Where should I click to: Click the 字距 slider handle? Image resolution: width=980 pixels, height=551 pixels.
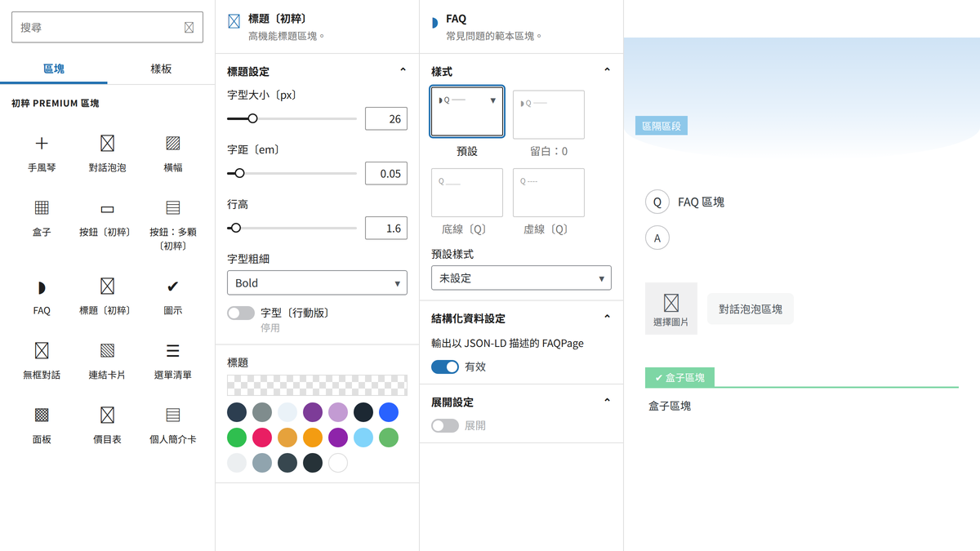click(239, 173)
